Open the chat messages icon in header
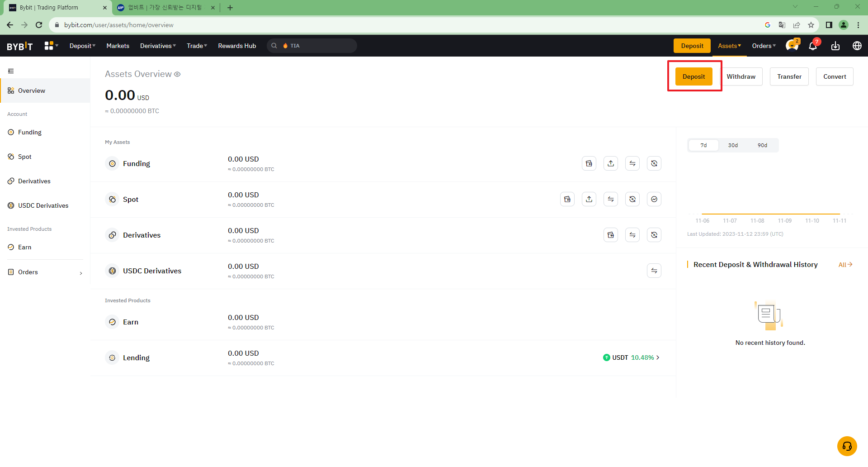The image size is (868, 467). point(792,46)
